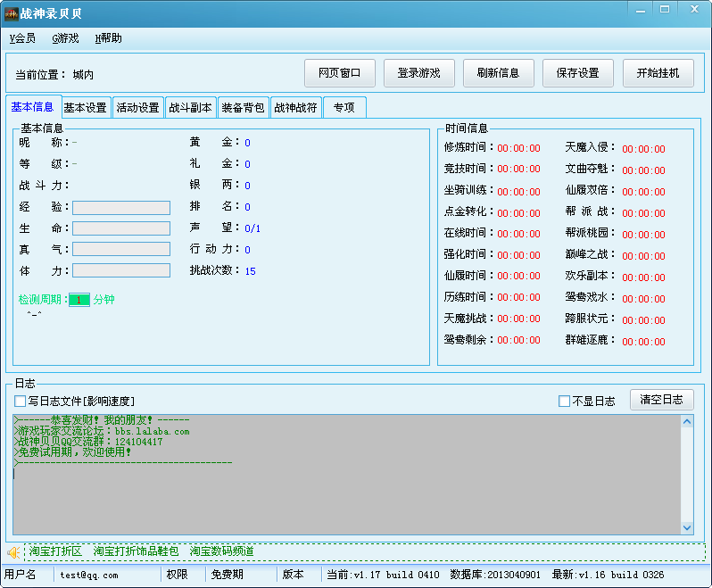This screenshot has width=712, height=588.
Task: Click the 帮派桃园 timer value
Action: [643, 236]
